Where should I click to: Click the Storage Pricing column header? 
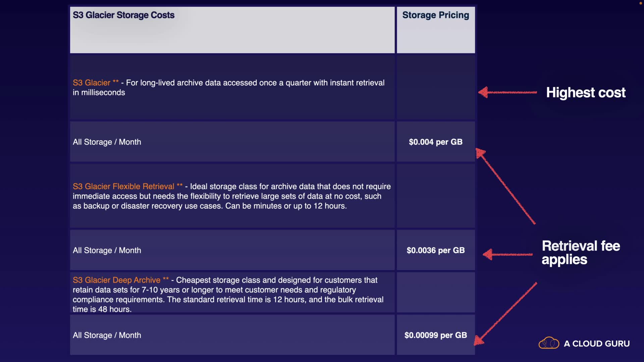[435, 15]
